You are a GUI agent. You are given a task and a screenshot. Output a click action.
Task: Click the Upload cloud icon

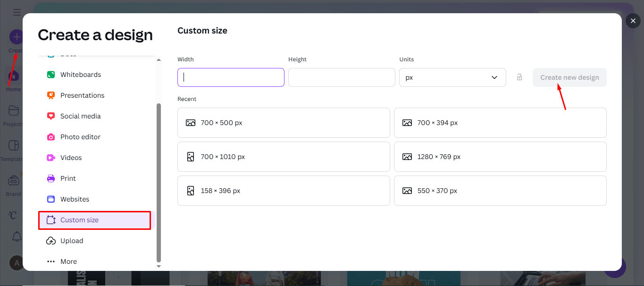pos(50,240)
